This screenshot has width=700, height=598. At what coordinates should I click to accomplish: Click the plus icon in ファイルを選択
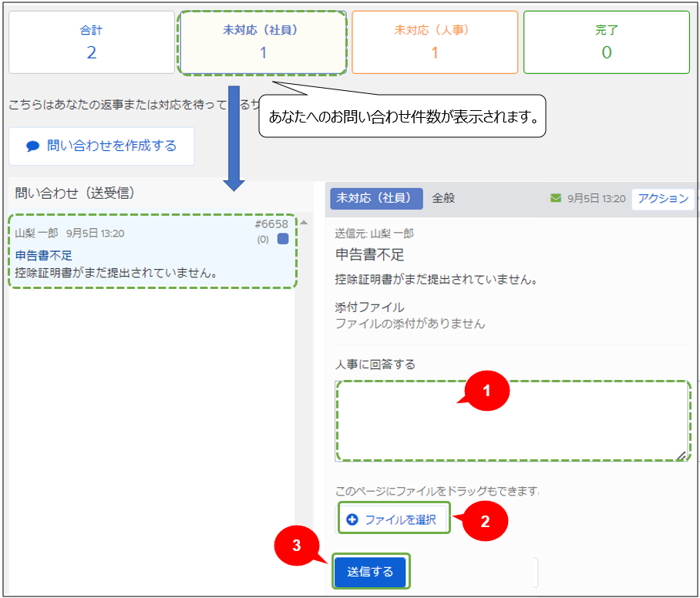[x=352, y=519]
